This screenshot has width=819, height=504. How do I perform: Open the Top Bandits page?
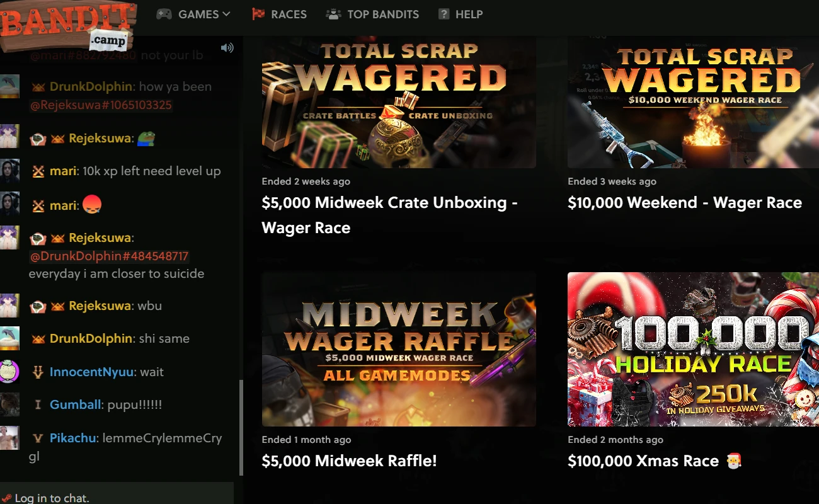click(x=372, y=14)
